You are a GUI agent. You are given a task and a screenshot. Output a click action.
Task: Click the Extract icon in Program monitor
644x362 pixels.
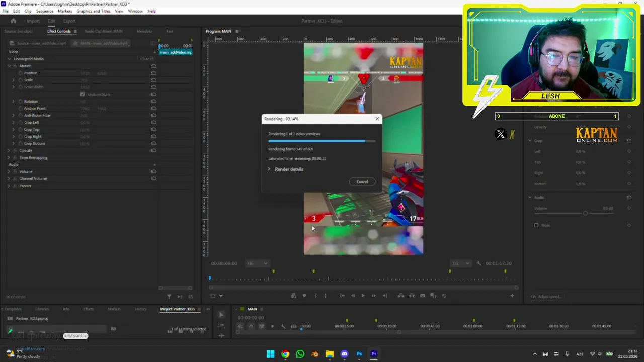point(412,296)
